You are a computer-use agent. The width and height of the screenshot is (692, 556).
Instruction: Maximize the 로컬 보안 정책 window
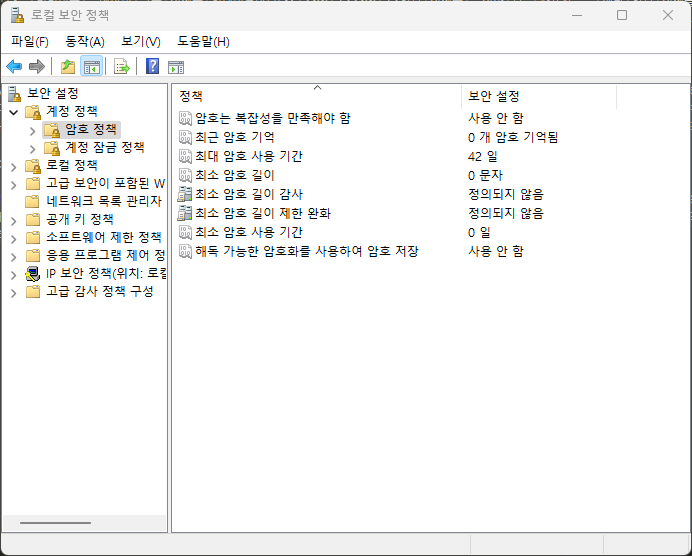pos(622,15)
